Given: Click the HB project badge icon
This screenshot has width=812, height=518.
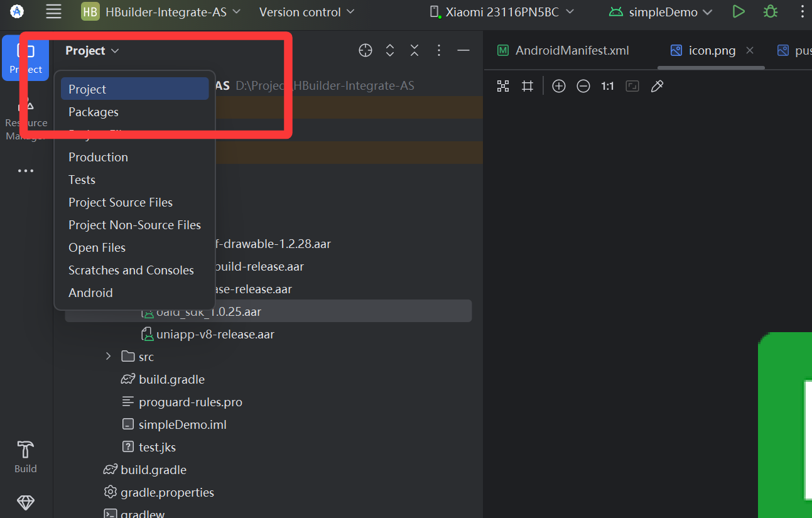Looking at the screenshot, I should click(x=90, y=12).
